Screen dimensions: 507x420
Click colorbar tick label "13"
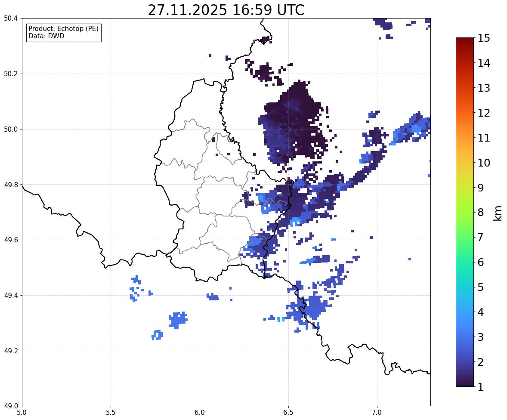pyautogui.click(x=484, y=88)
